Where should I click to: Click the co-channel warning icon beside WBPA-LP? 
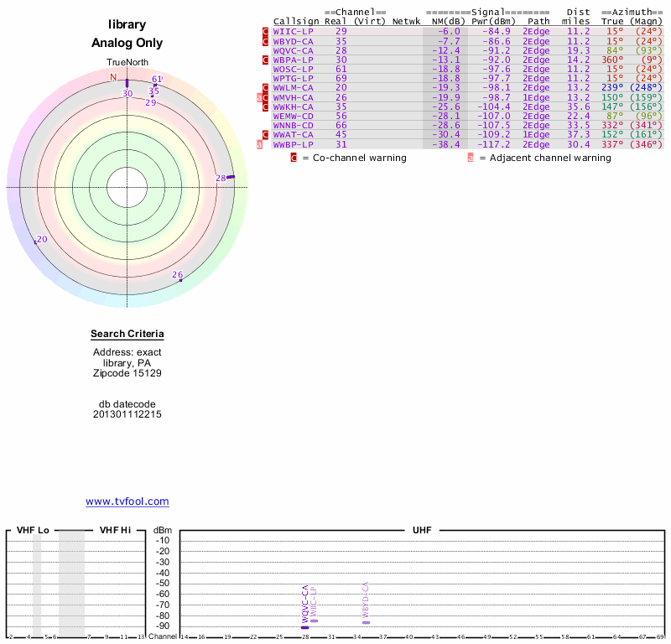266,60
